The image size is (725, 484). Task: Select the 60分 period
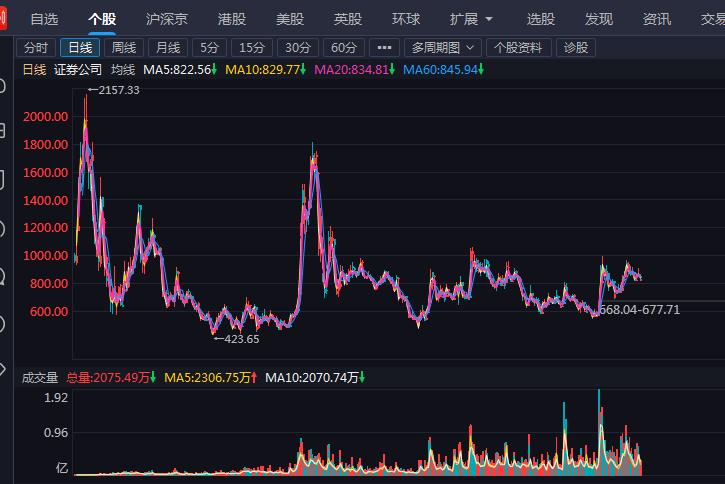point(344,48)
